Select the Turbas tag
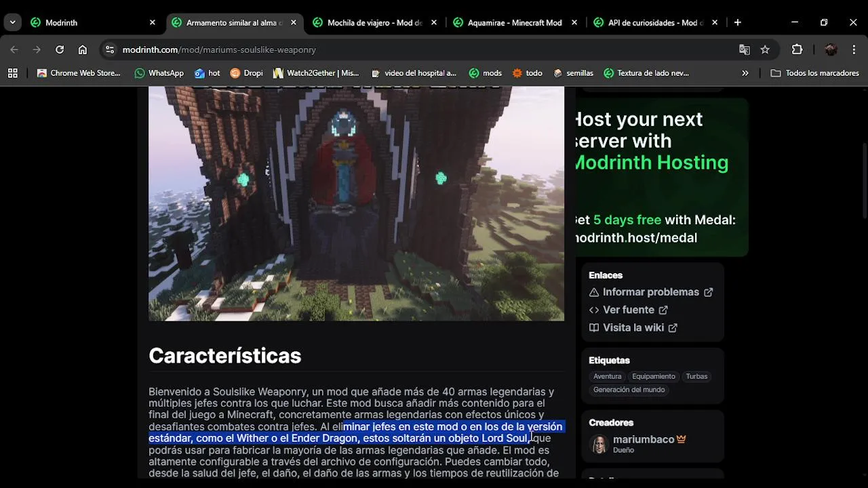 tap(696, 376)
